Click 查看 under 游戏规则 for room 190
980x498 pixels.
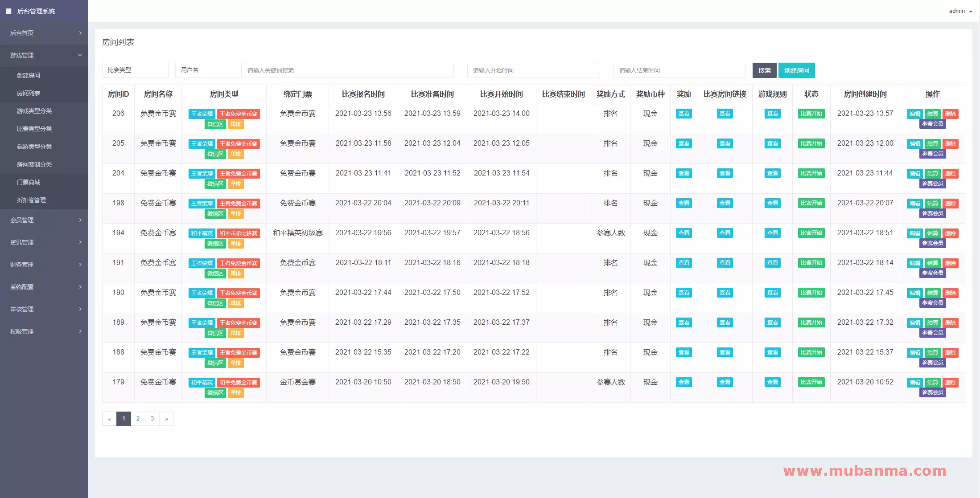point(772,293)
